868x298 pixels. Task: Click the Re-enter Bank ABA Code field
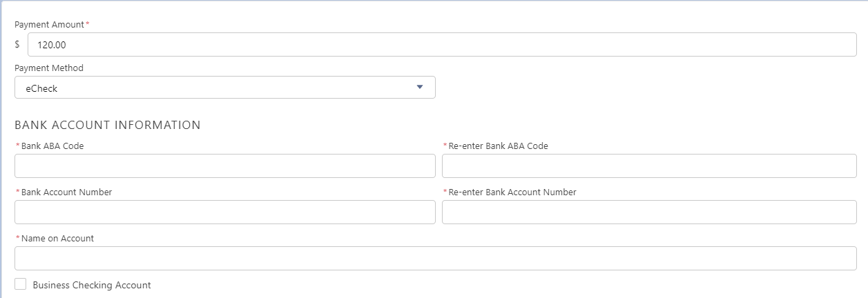[649, 166]
